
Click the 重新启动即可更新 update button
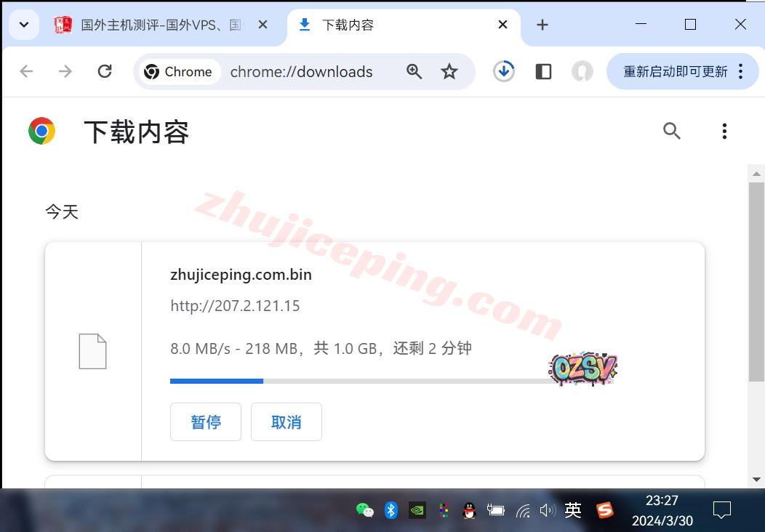tap(675, 71)
